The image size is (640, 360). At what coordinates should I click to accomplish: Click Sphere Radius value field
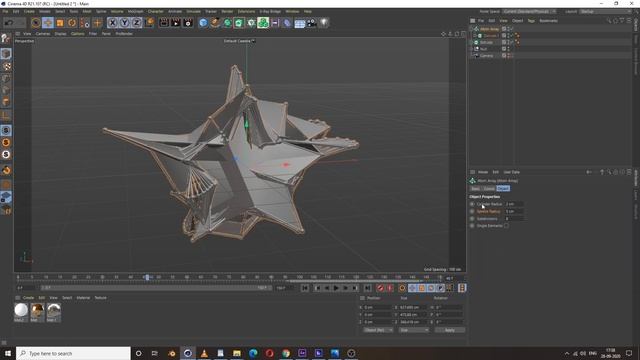coord(514,211)
